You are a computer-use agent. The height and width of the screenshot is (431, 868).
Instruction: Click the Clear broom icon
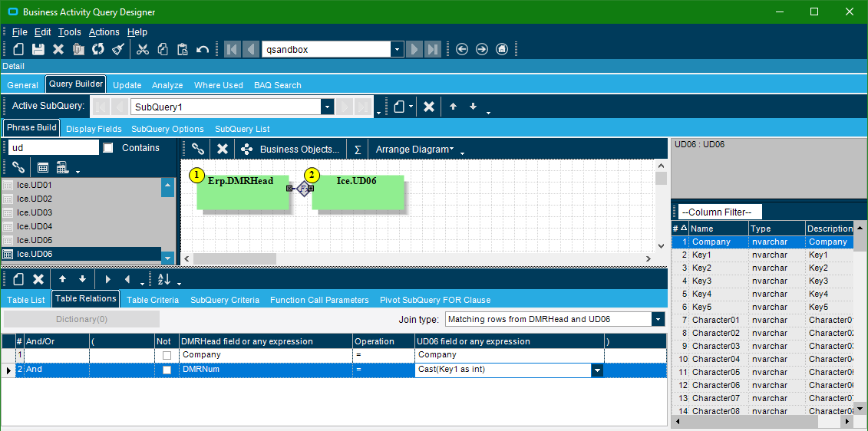pos(117,49)
